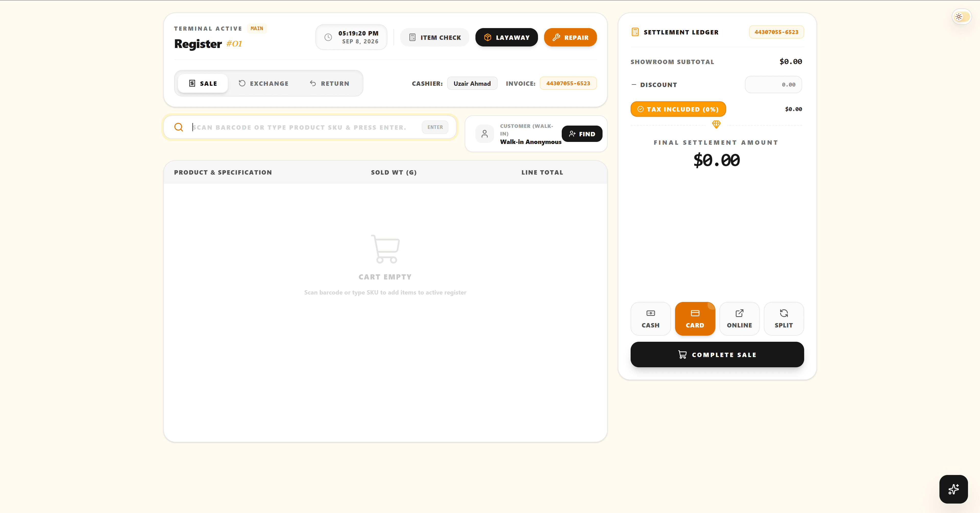Click the cashier name Uzair Ahmad
Viewport: 980px width, 513px height.
click(472, 83)
